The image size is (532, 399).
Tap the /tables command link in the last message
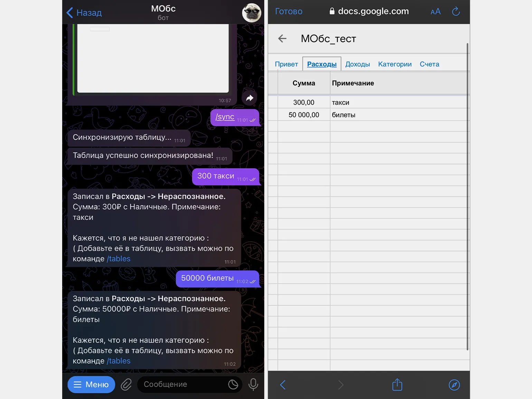point(119,361)
